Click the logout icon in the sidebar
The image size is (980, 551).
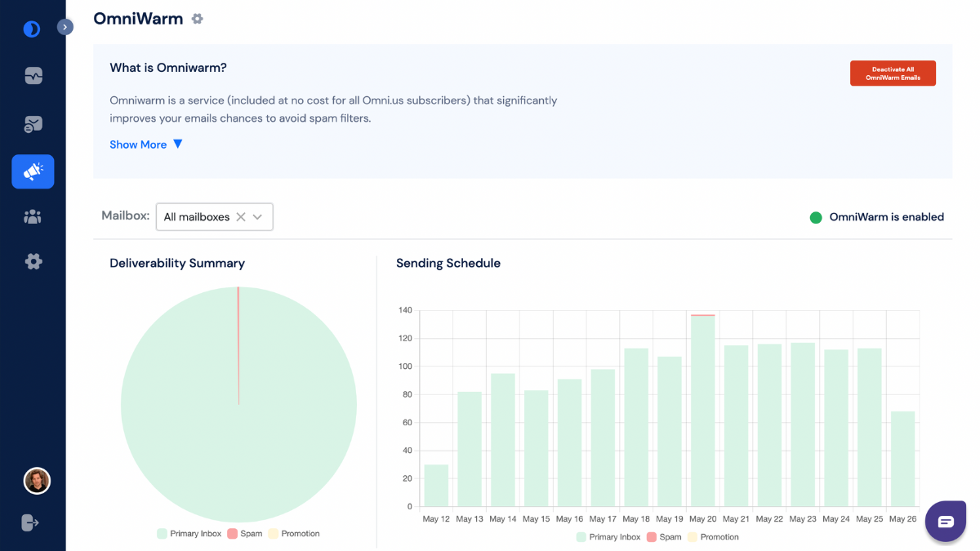pos(30,522)
